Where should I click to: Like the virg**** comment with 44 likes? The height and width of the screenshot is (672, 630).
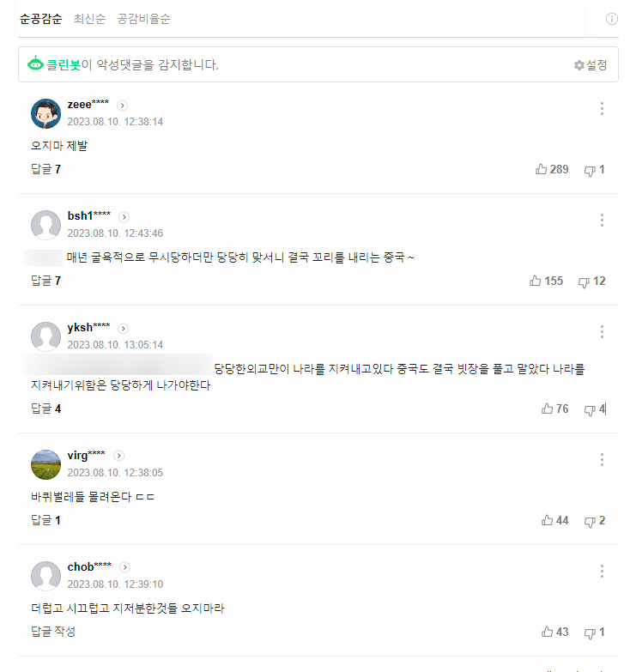point(555,520)
